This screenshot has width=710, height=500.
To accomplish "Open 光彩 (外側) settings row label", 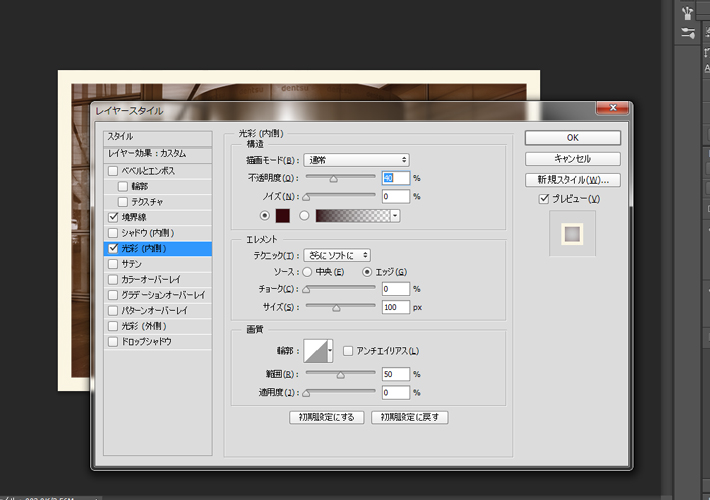I will point(144,326).
